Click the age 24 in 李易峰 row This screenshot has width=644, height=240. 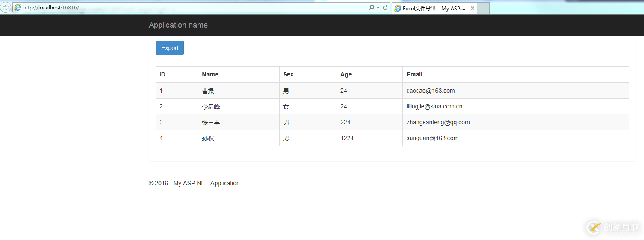coord(344,106)
